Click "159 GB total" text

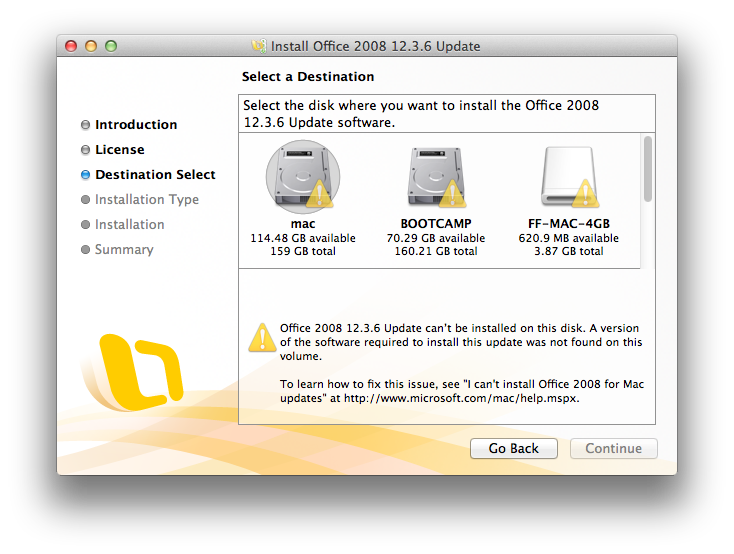coord(303,251)
